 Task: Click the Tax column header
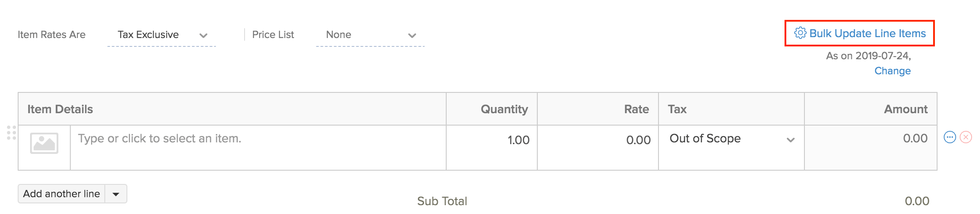(x=677, y=109)
